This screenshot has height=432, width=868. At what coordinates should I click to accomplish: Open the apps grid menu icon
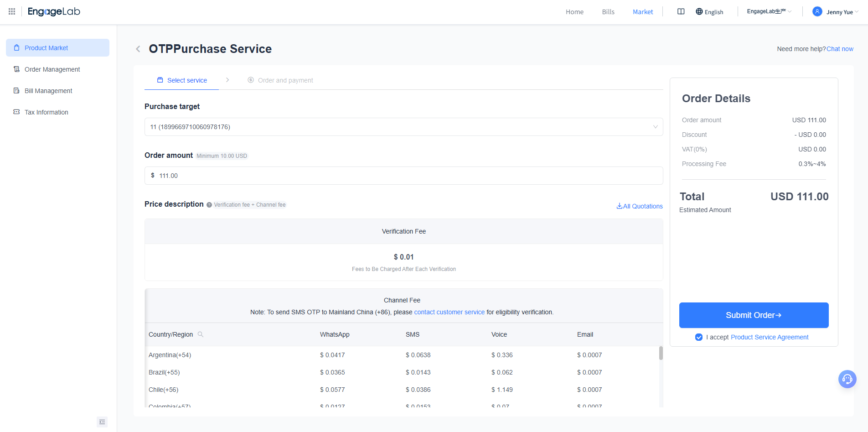click(x=12, y=11)
